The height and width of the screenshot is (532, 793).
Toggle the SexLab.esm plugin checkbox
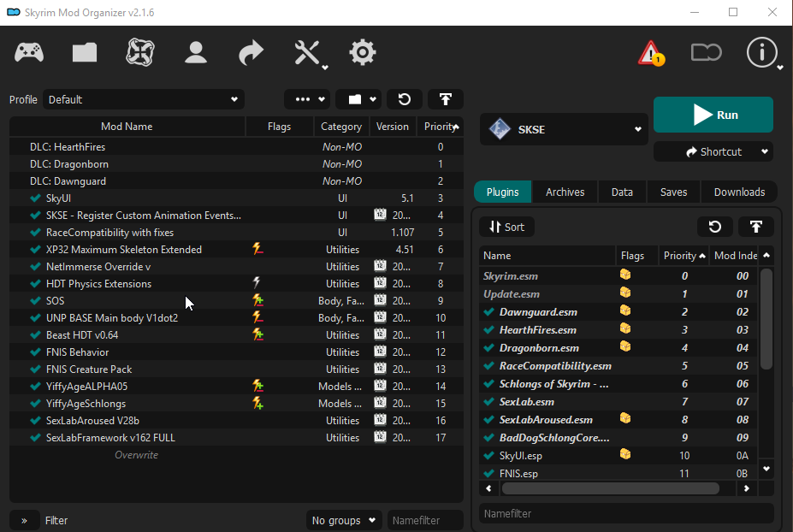click(488, 401)
